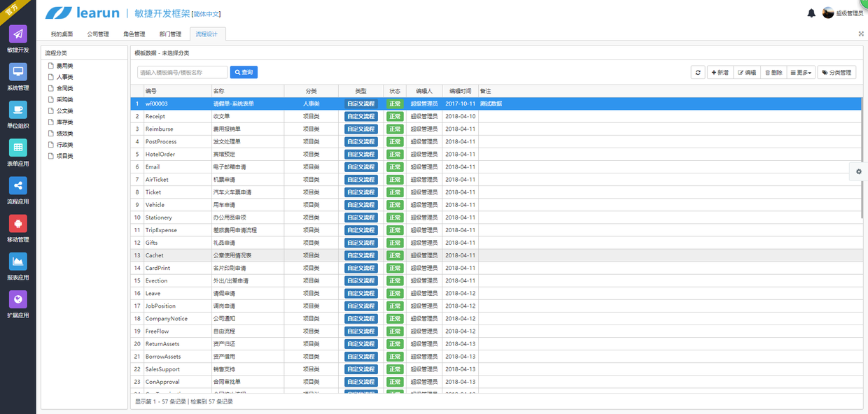Viewport: 868px width, 414px height.
Task: Click the refresh icon button
Action: [698, 72]
